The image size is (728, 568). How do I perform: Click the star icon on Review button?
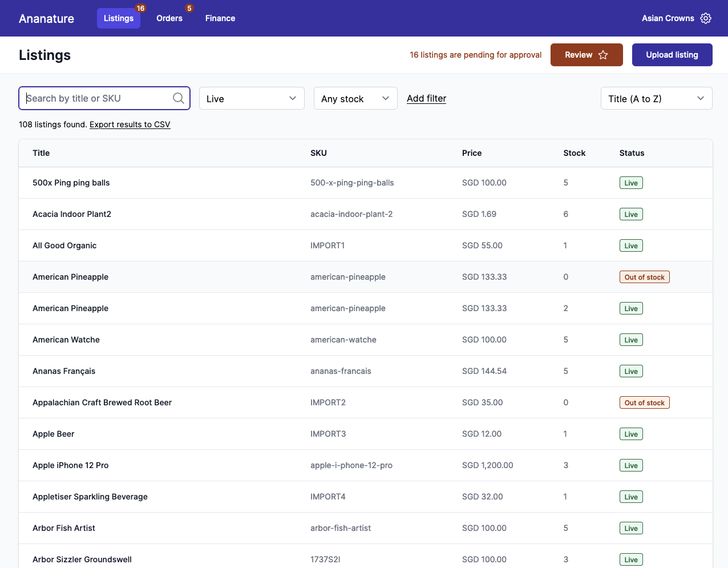click(603, 55)
